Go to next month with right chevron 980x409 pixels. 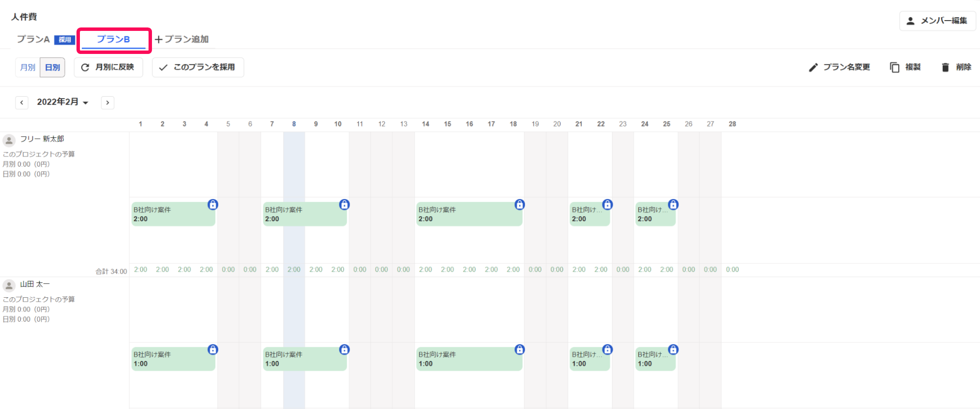coord(107,102)
